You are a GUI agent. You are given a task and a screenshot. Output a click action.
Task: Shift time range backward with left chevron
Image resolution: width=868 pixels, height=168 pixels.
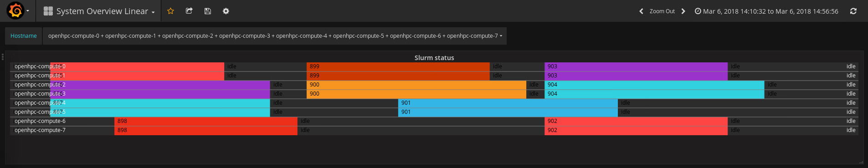pyautogui.click(x=641, y=11)
